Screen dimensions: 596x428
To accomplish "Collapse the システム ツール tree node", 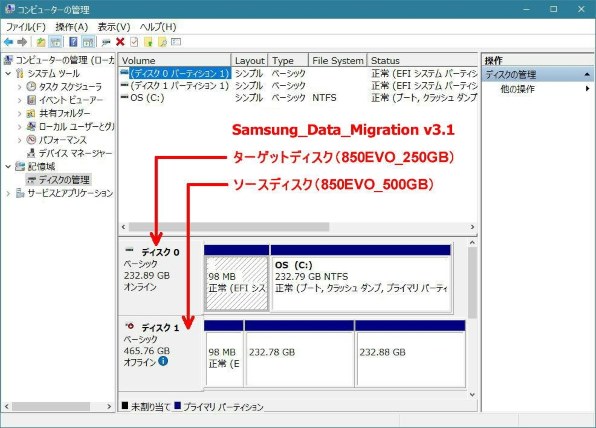I will (8, 73).
